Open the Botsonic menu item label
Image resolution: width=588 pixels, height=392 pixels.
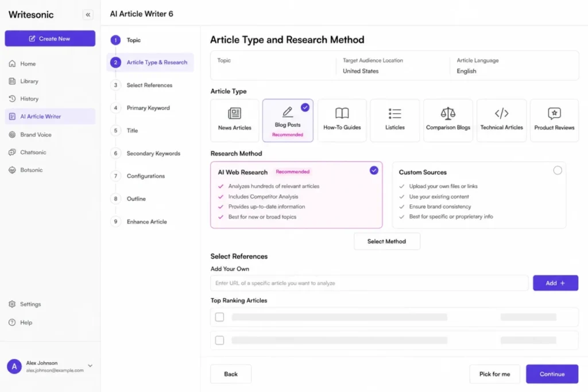point(32,170)
